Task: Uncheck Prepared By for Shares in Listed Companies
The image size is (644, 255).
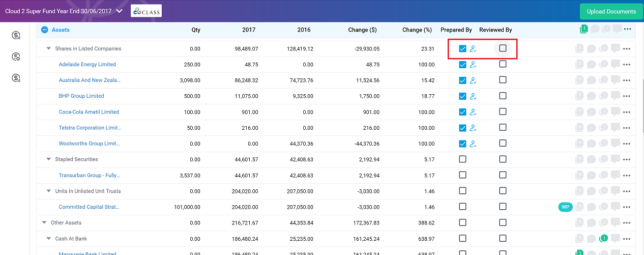Action: click(462, 49)
